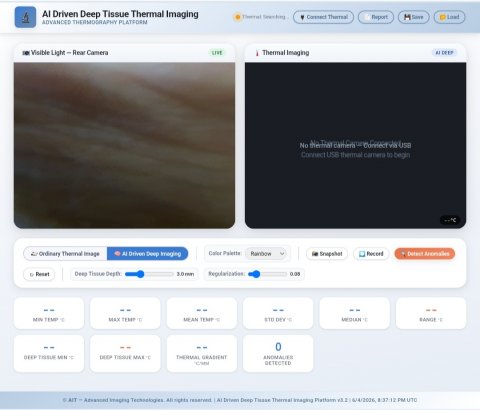This screenshot has height=410, width=480.
Task: Open the Color Palette Rainbow dropdown
Action: 266,254
